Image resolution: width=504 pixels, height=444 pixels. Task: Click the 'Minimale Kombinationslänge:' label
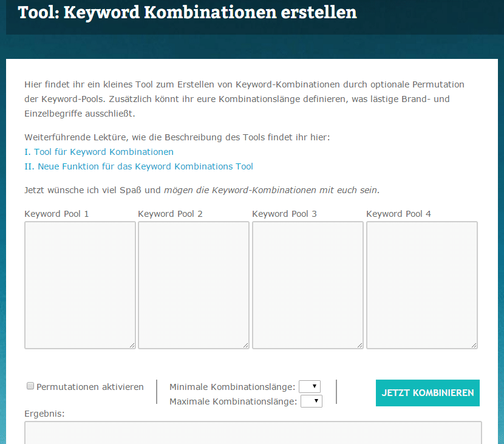pyautogui.click(x=232, y=387)
